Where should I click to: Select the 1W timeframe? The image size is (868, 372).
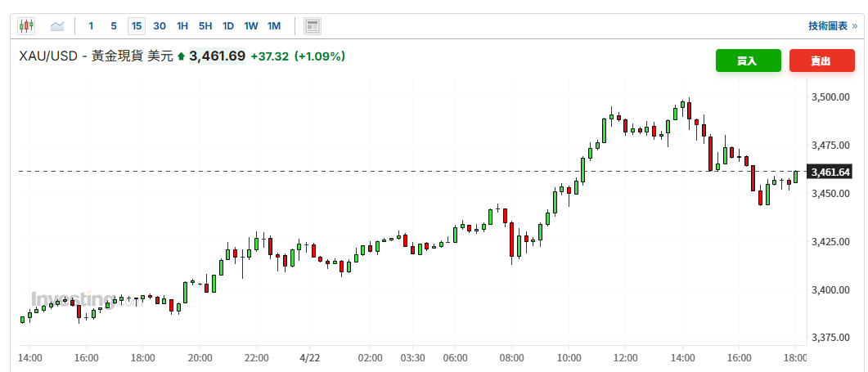tap(251, 26)
